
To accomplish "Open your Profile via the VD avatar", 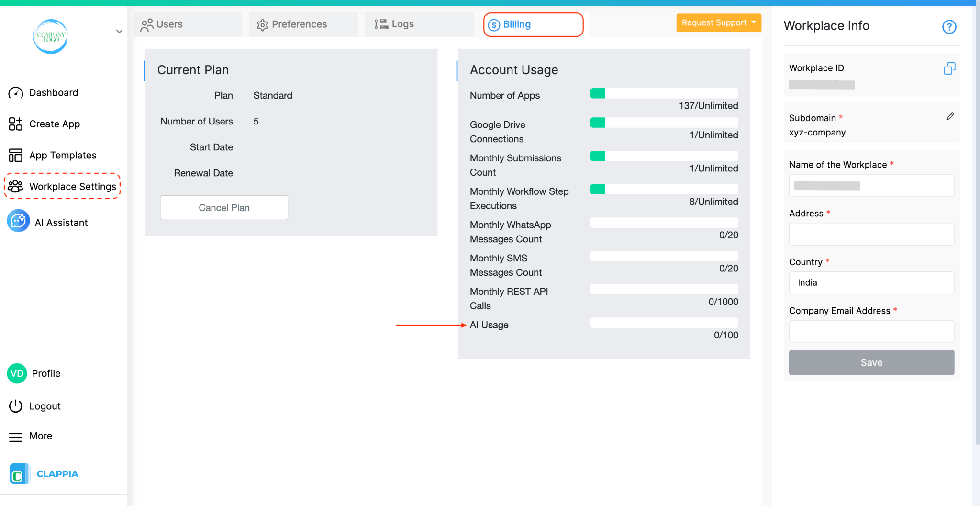I will [x=16, y=373].
